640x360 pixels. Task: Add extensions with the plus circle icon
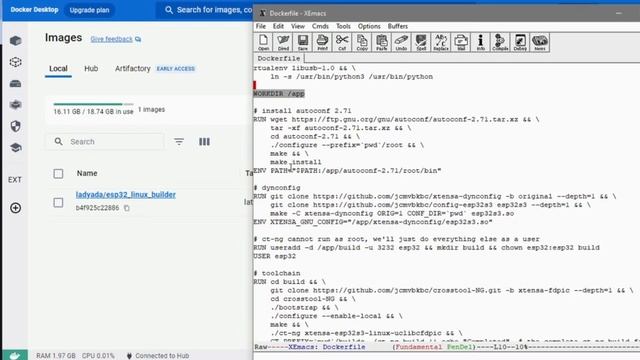[16, 208]
